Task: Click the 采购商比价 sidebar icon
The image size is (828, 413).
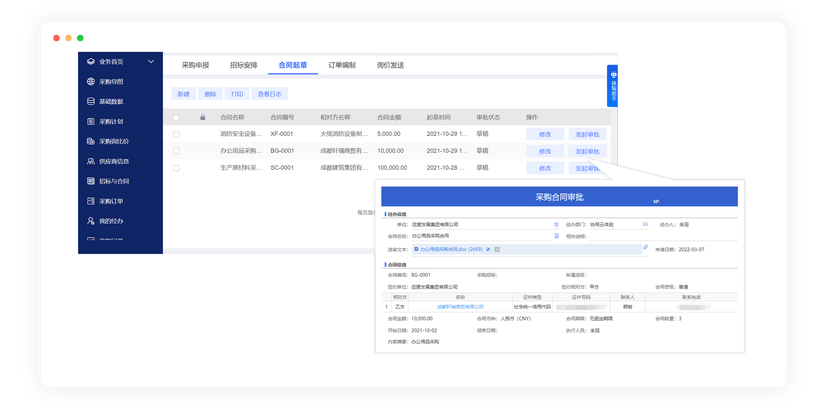Action: (91, 142)
